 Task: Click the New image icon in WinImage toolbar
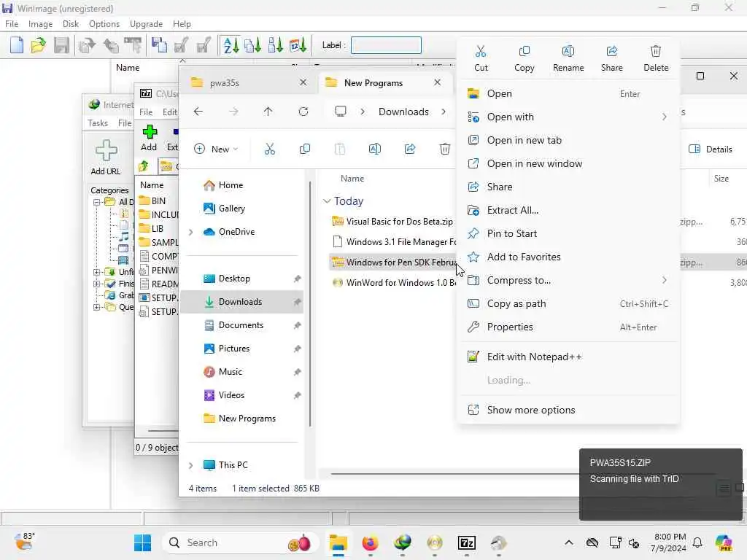17,45
